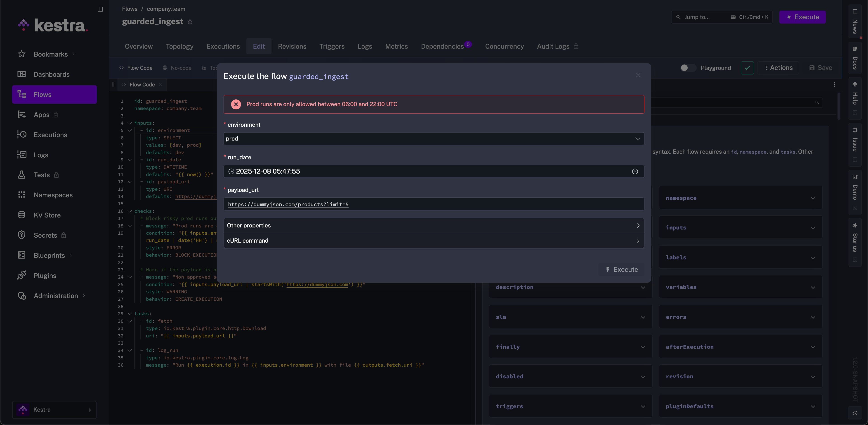Click the green validation checkmark icon

[747, 68]
